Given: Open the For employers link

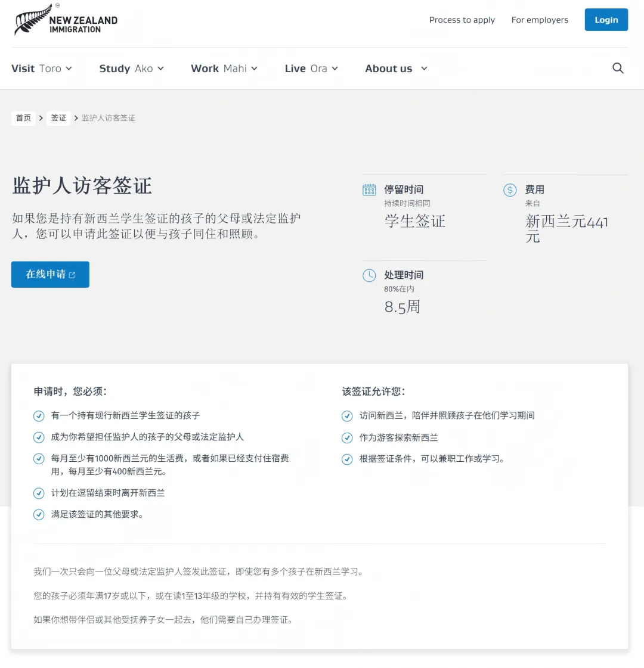Looking at the screenshot, I should (540, 20).
